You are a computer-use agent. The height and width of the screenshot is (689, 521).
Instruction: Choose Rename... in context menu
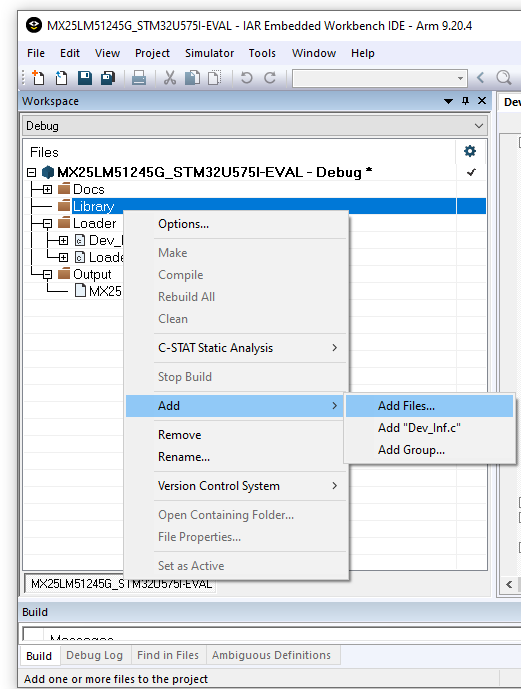tap(236, 457)
